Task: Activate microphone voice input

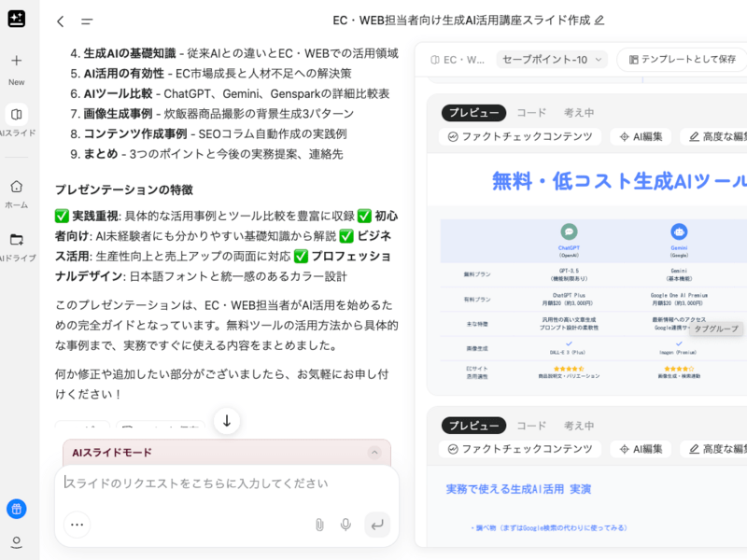Action: click(346, 525)
